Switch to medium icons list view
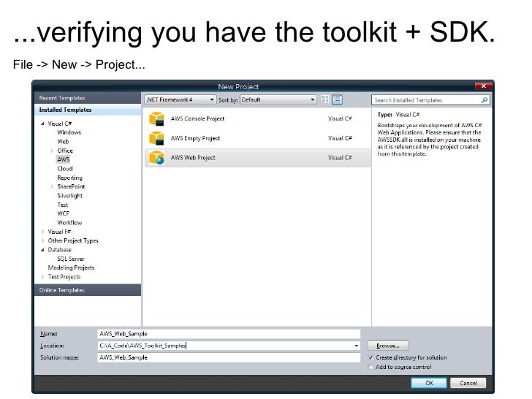The image size is (532, 399). [x=337, y=99]
